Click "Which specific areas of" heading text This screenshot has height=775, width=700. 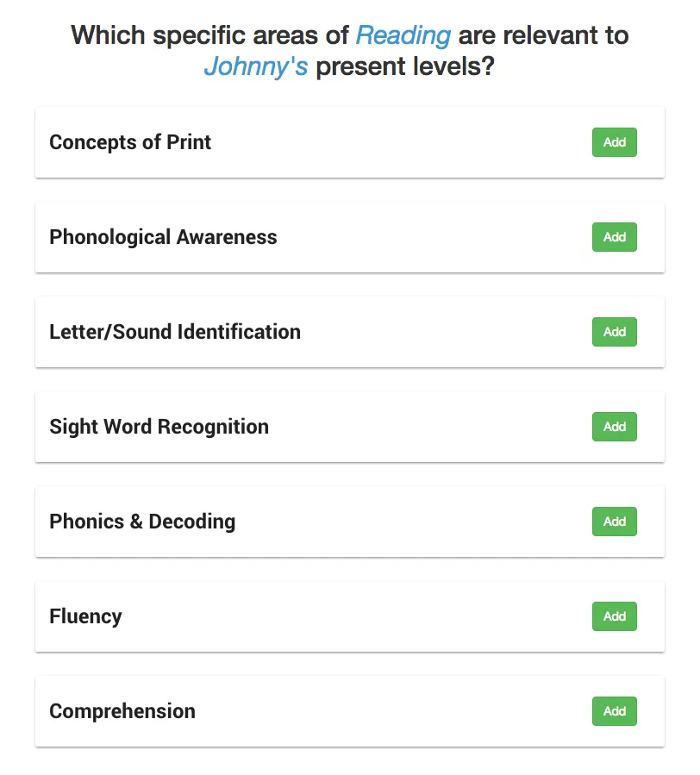tap(210, 35)
